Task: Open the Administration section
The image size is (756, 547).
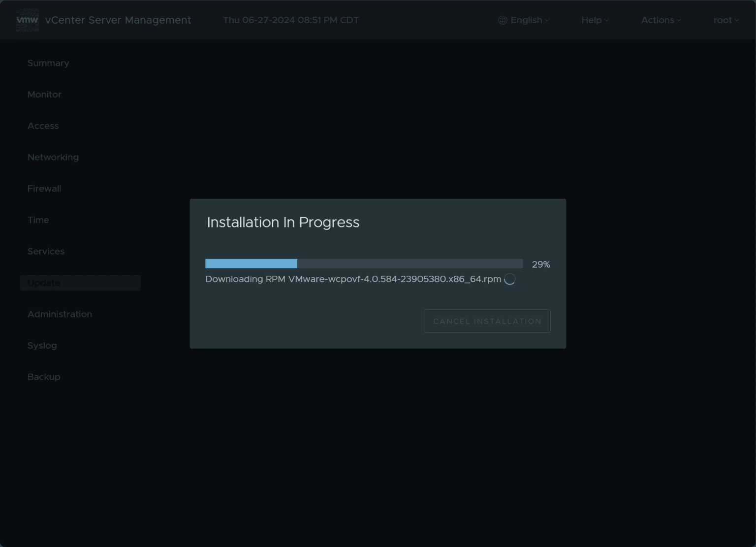Action: (x=60, y=314)
